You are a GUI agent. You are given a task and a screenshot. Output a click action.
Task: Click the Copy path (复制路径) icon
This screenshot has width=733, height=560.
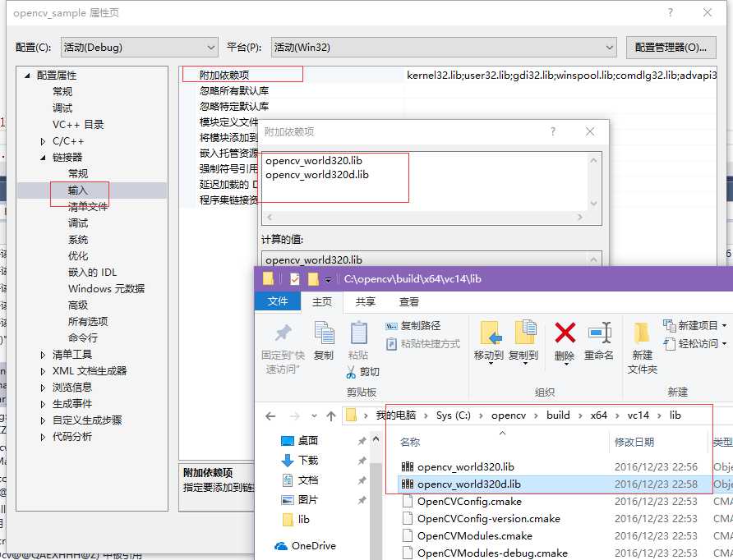click(391, 326)
